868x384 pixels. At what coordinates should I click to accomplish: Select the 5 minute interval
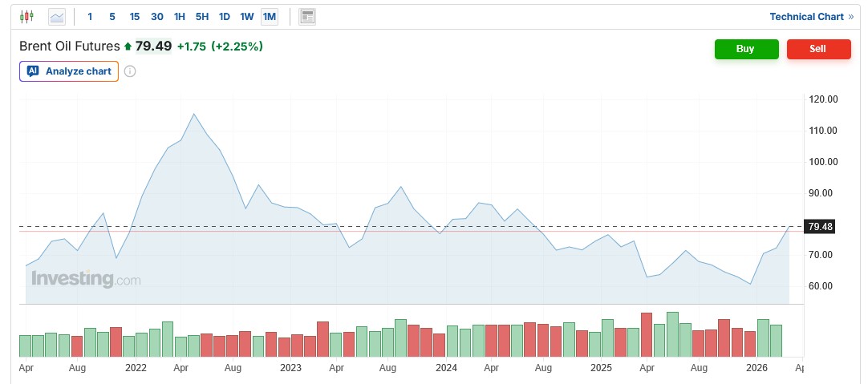112,16
